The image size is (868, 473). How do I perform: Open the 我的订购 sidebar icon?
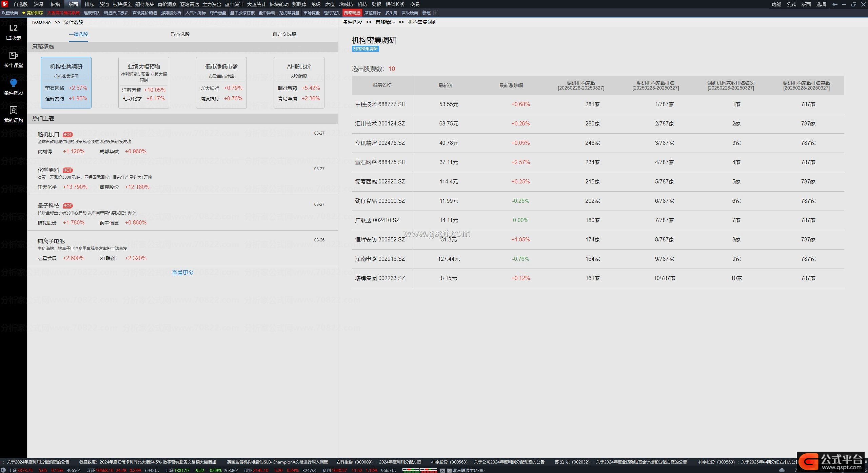point(14,115)
